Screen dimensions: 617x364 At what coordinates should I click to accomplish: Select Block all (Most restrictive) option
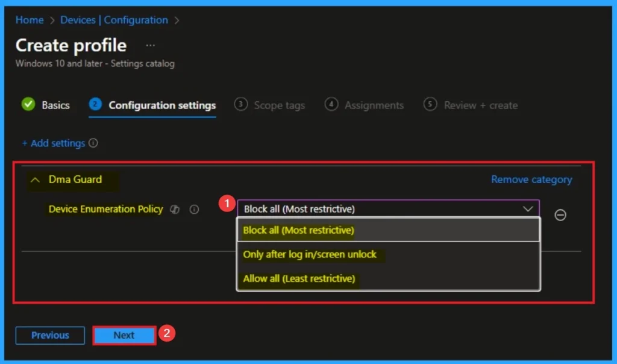point(299,230)
